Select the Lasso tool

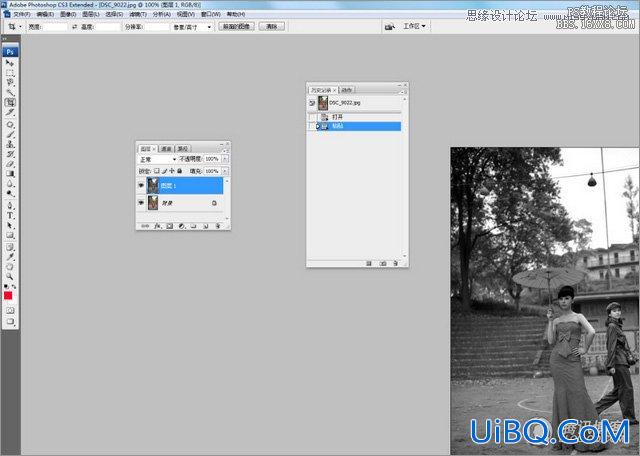pyautogui.click(x=10, y=82)
